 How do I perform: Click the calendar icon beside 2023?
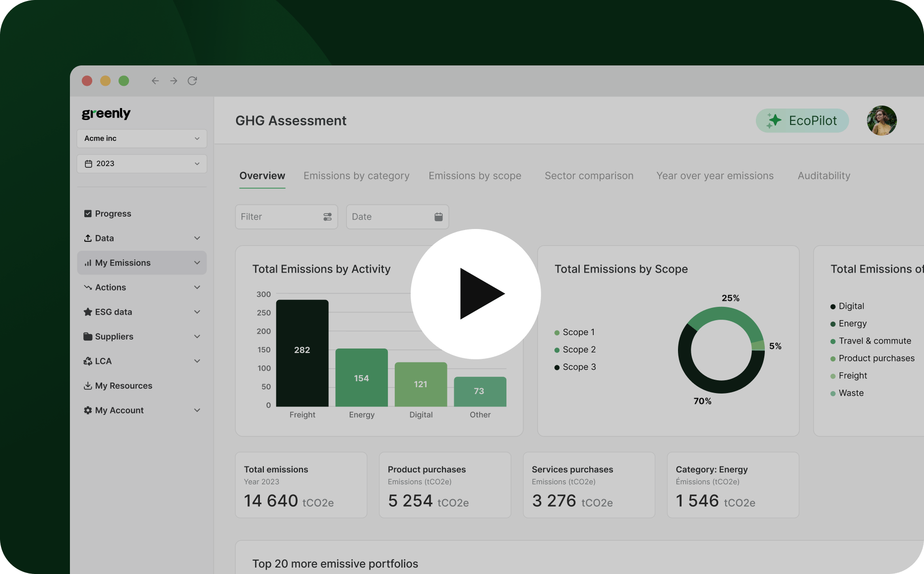pyautogui.click(x=88, y=164)
